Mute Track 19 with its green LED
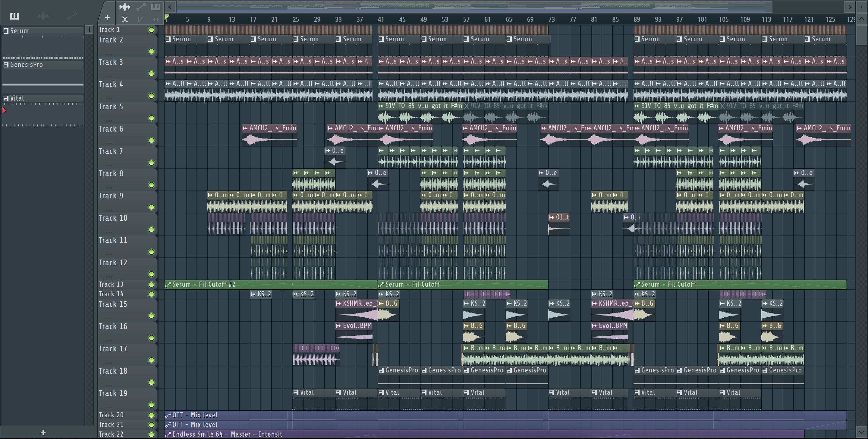868x439 pixels. pos(152,405)
